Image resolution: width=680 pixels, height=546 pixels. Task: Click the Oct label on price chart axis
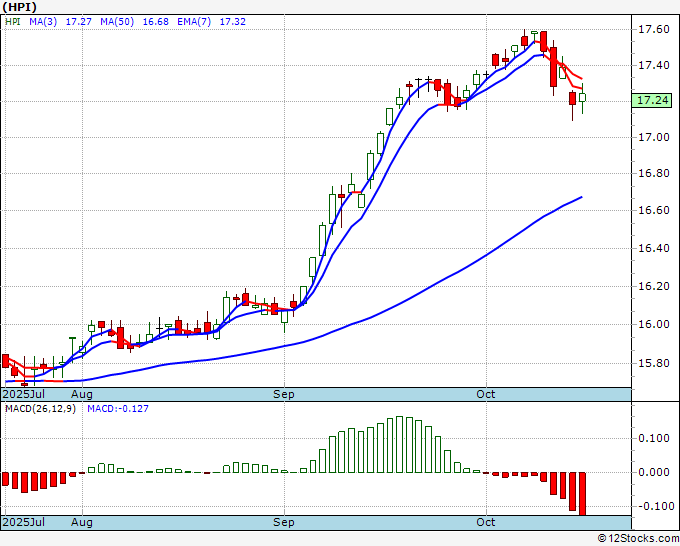coord(486,394)
